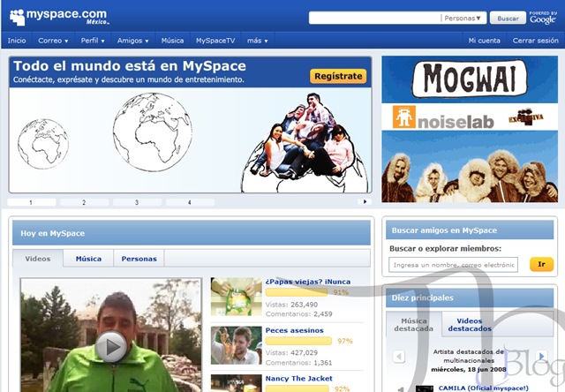
Task: Click the Buscar search button
Action: pos(508,18)
